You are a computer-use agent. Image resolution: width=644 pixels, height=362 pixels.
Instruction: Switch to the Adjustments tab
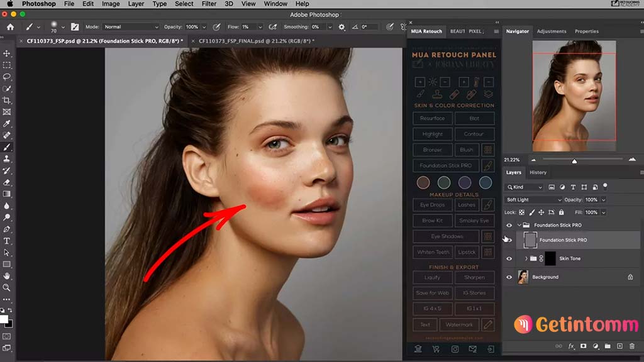551,31
